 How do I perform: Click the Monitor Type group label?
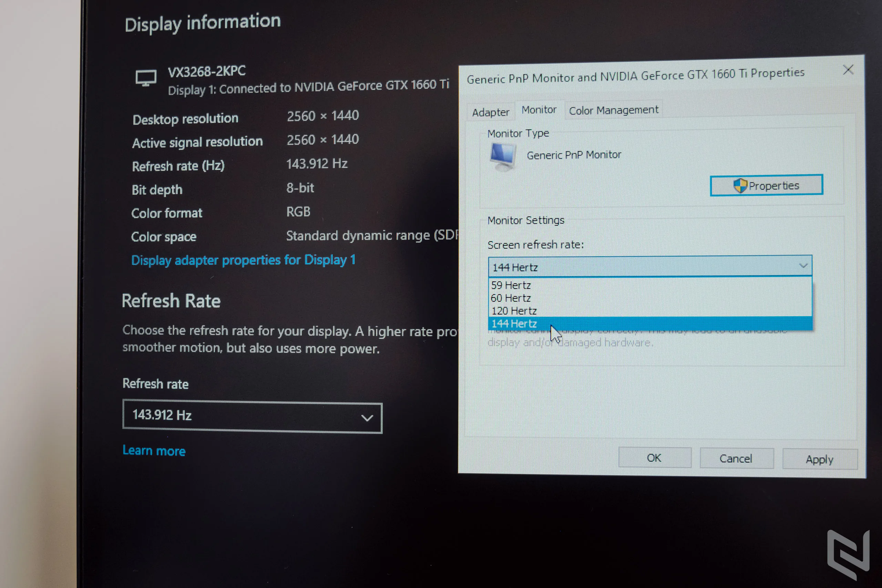[x=518, y=133]
